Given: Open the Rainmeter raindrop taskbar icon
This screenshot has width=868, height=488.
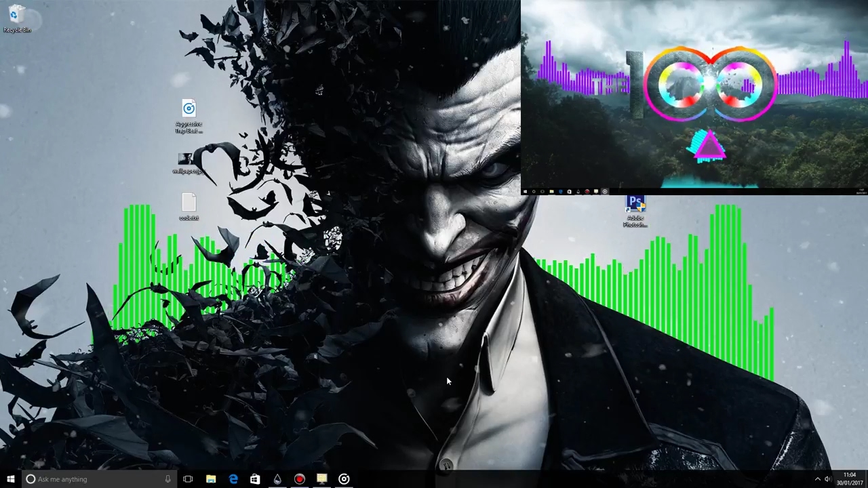Looking at the screenshot, I should tap(277, 479).
